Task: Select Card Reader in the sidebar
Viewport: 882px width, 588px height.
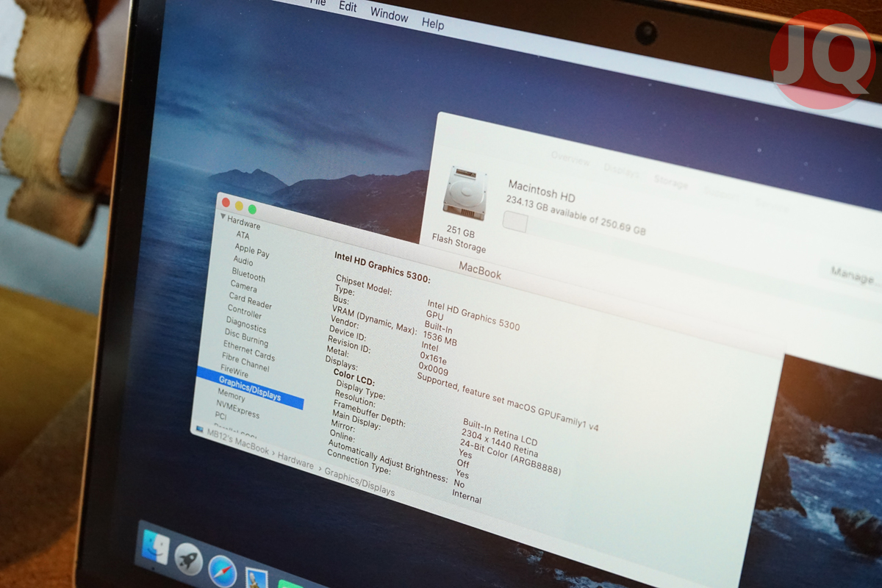Action: coord(250,301)
